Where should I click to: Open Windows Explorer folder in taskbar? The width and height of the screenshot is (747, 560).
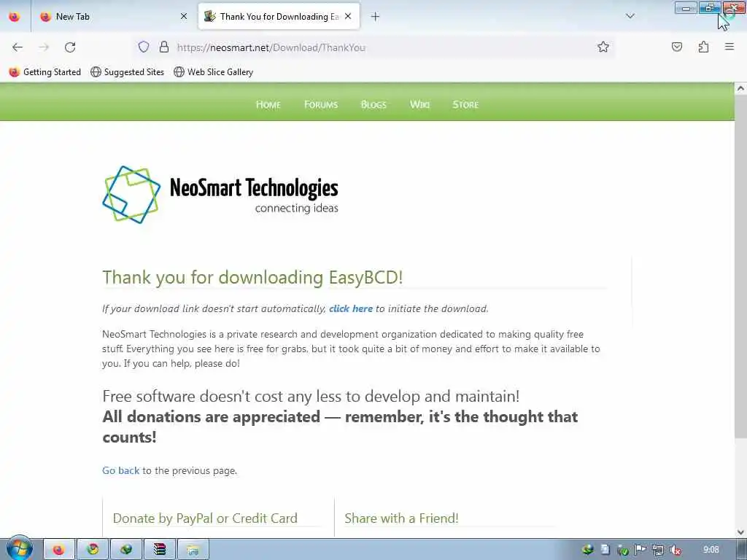(193, 550)
